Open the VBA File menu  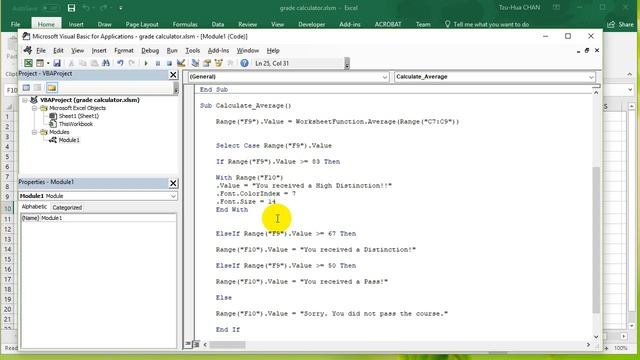[x=41, y=51]
